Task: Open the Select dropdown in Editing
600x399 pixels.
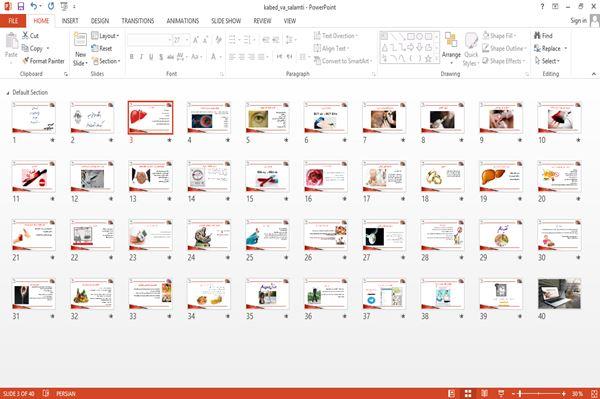Action: click(x=547, y=61)
